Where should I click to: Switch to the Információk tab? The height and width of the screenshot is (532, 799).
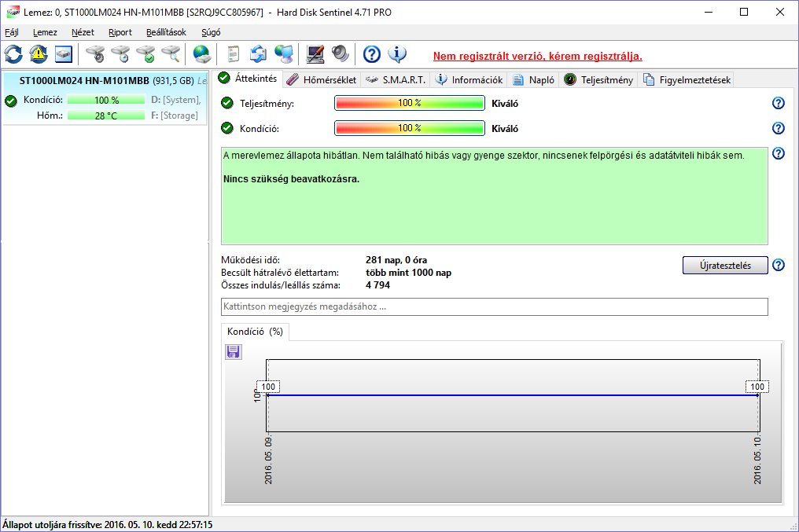tap(469, 80)
